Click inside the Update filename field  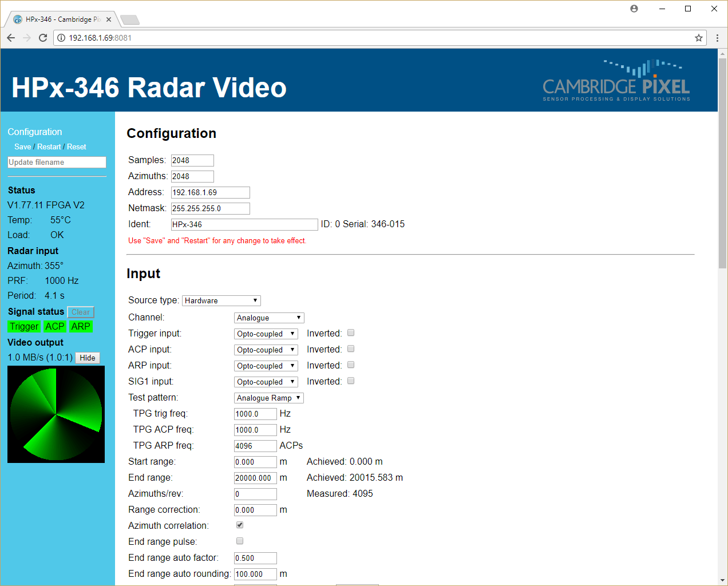[56, 162]
